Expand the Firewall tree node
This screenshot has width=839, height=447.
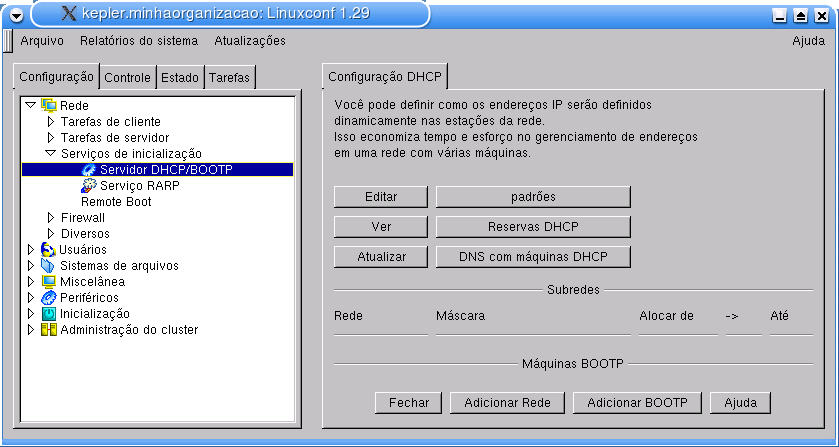(51, 217)
